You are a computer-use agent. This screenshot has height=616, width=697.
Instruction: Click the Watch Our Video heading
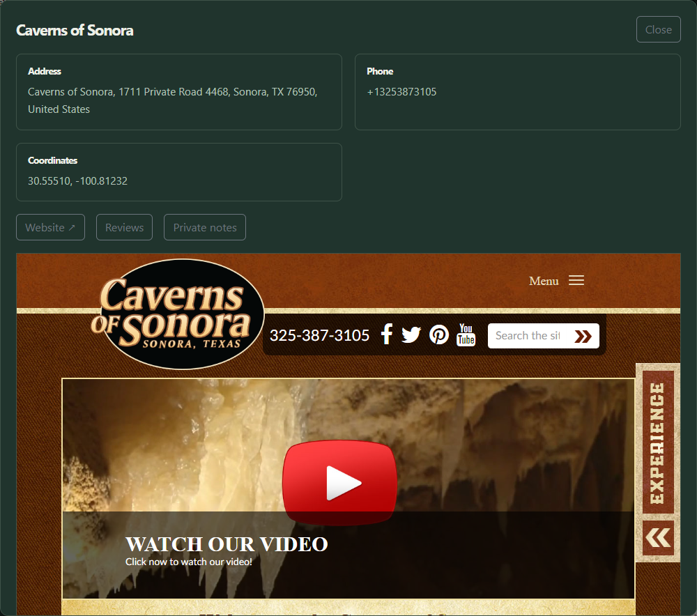pos(227,544)
